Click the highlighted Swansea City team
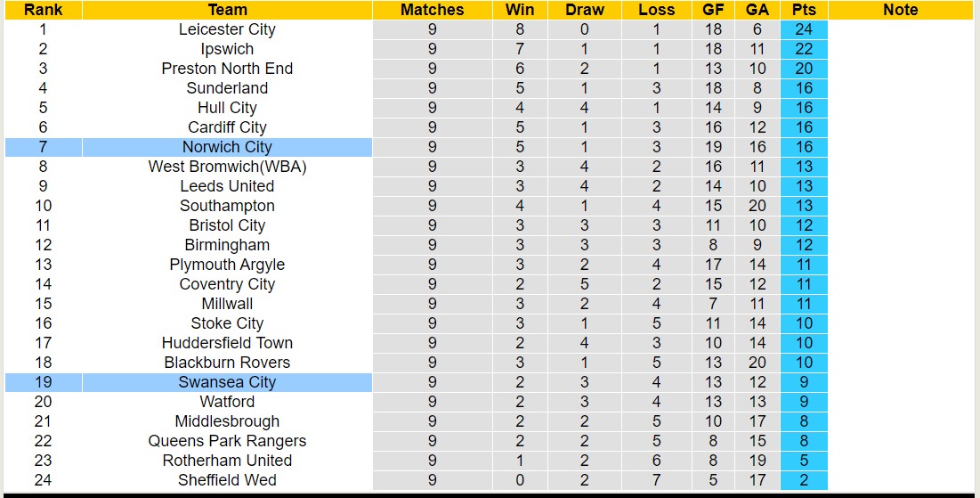The height and width of the screenshot is (498, 980). pos(227,382)
